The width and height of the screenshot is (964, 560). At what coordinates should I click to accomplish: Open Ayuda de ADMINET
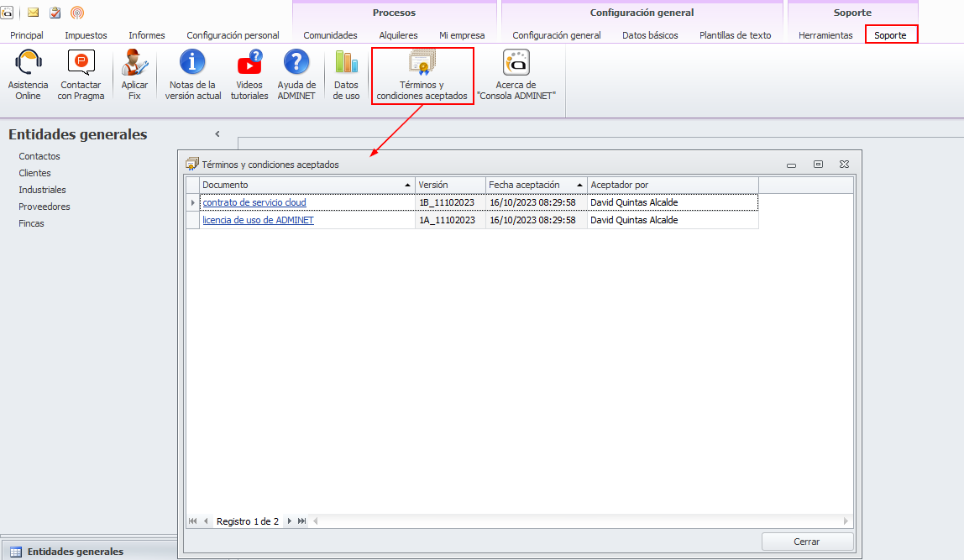pyautogui.click(x=296, y=75)
